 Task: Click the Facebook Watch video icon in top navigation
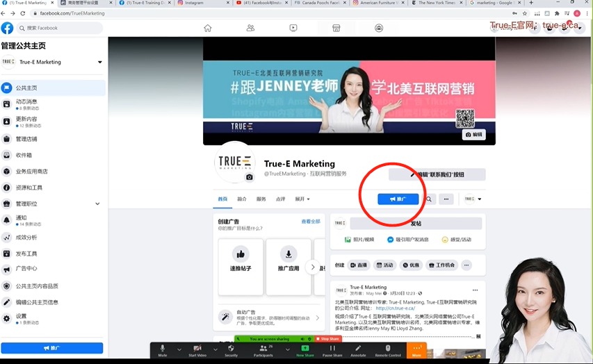(x=293, y=28)
